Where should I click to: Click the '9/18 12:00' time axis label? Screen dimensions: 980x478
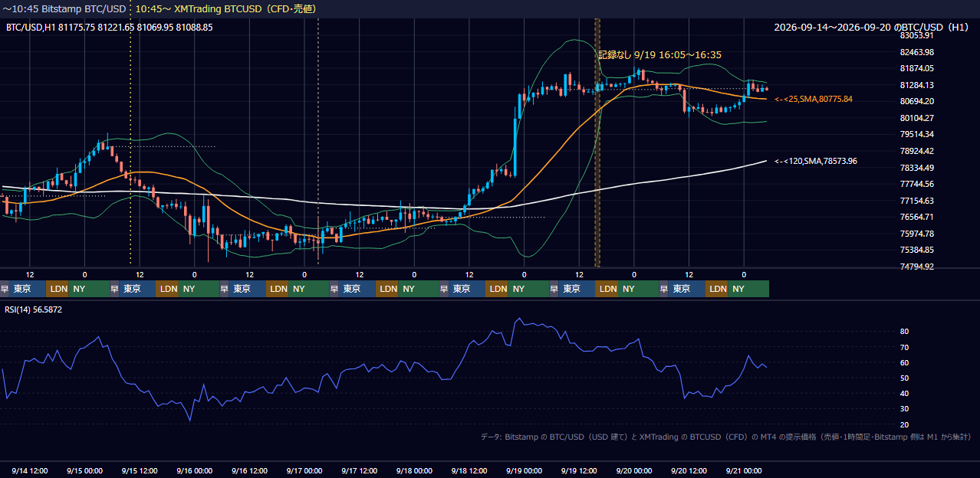tap(469, 470)
